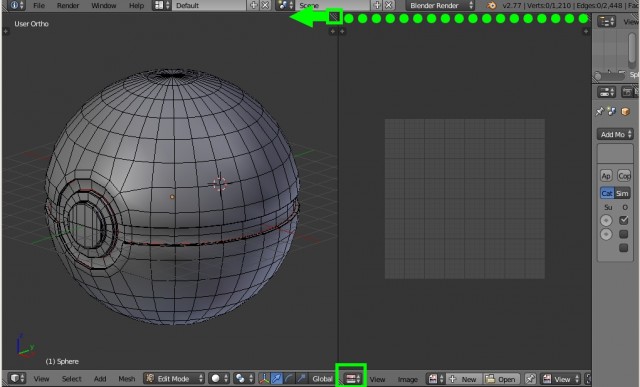Open the File menu
640x387 pixels.
click(39, 6)
